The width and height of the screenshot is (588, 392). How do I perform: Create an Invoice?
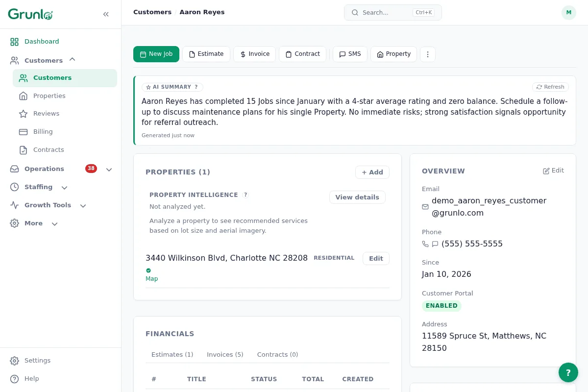(x=254, y=54)
